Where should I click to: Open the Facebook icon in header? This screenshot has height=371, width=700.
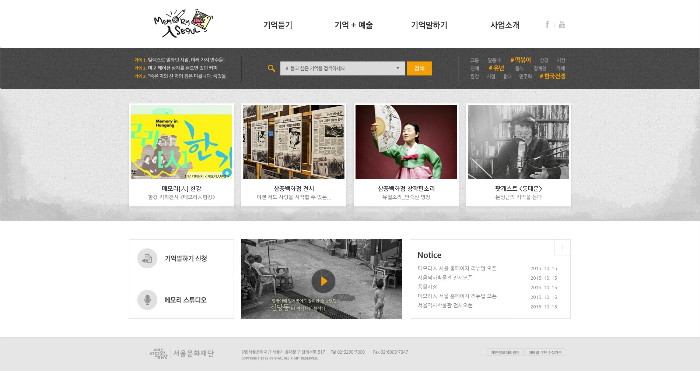(x=547, y=25)
